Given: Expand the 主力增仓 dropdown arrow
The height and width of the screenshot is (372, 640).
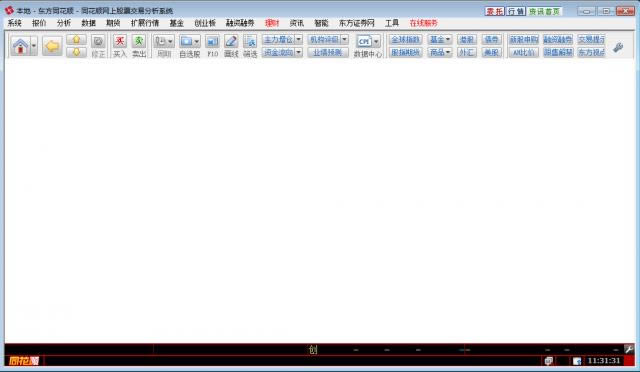Looking at the screenshot, I should coord(298,40).
